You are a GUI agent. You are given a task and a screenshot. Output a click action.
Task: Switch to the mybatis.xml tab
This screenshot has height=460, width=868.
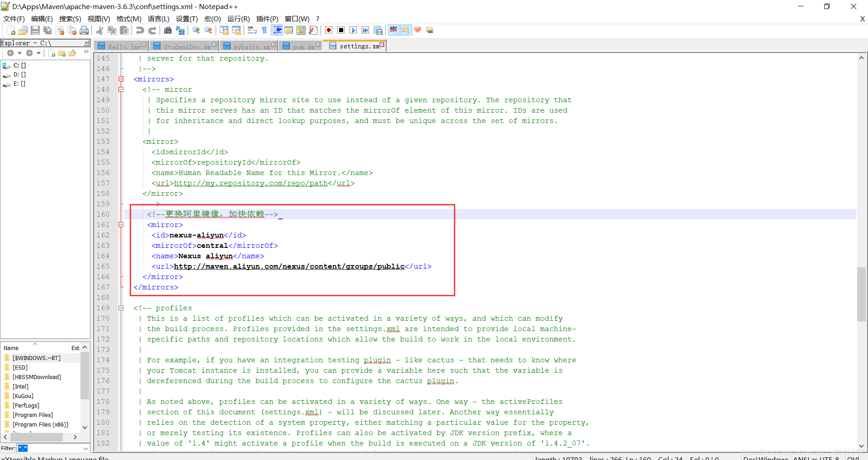click(248, 46)
